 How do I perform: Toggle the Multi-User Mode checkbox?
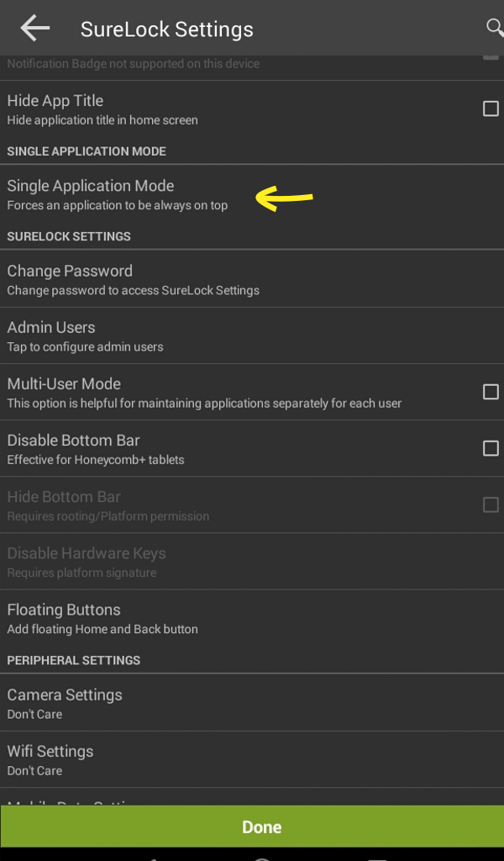coord(491,392)
